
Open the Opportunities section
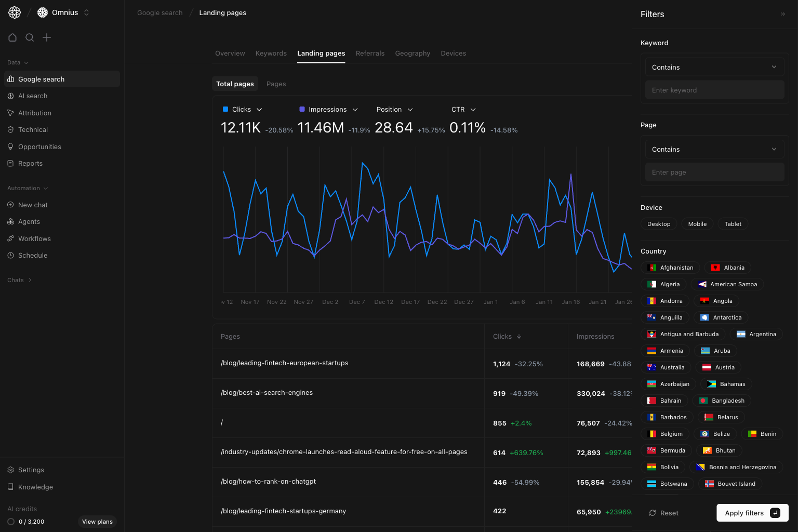pos(39,147)
